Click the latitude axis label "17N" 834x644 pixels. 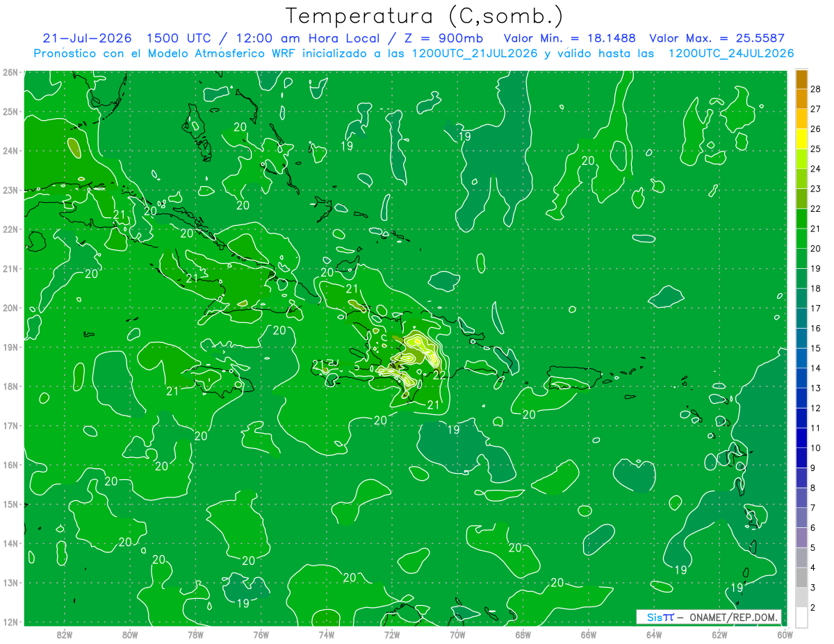[10, 425]
